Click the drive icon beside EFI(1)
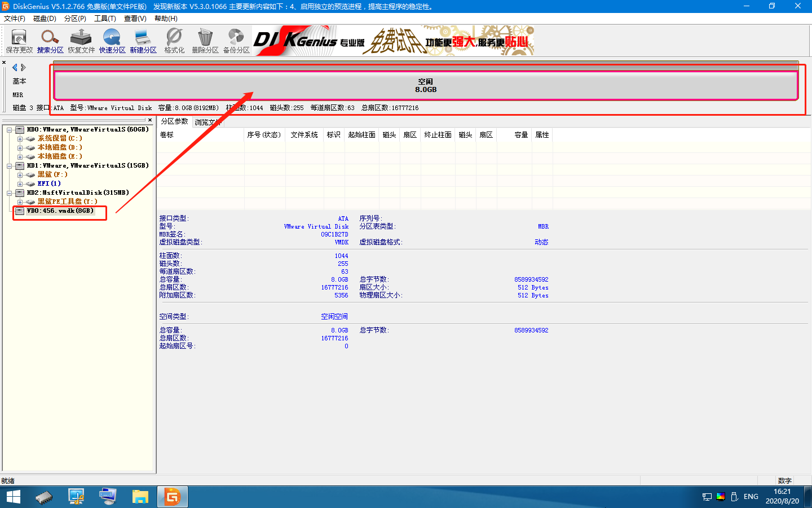Screen dimensions: 812x508 30,184
